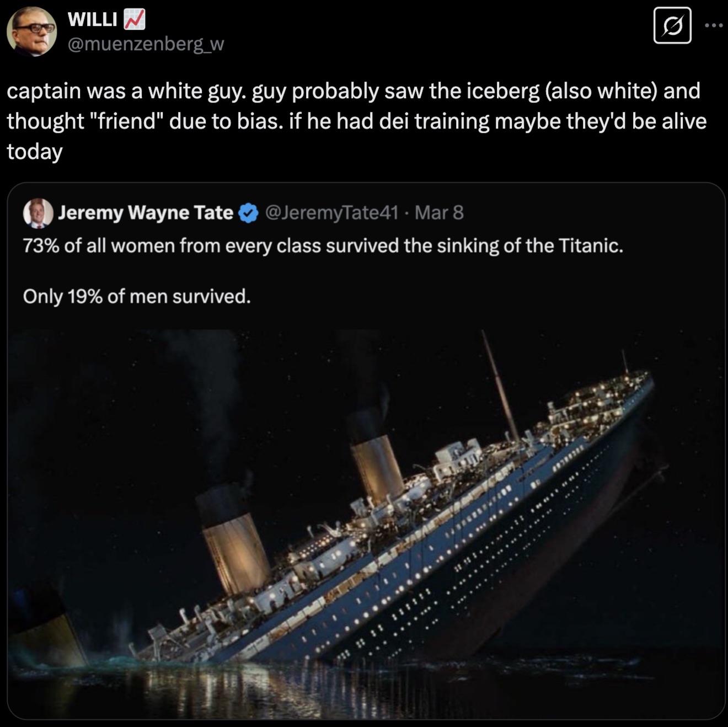Open the @muenzenberg_w handle link

(146, 44)
